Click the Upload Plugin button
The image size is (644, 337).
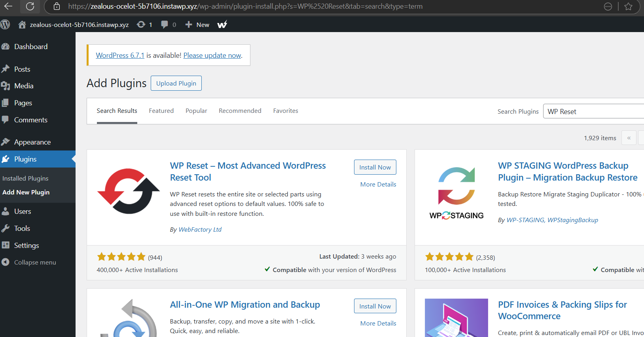tap(176, 83)
